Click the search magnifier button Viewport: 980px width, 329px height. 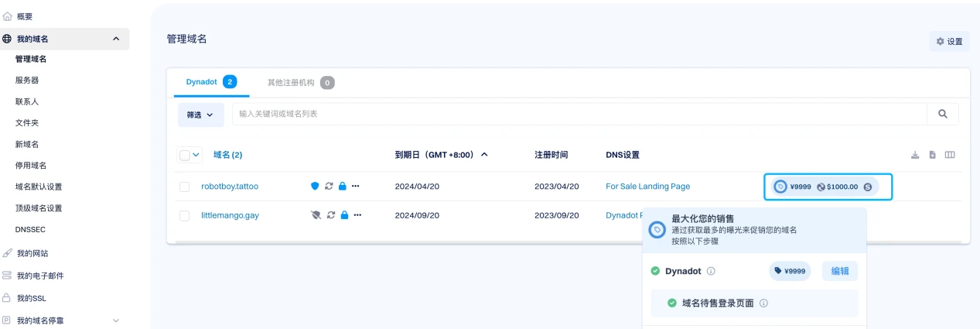(942, 114)
